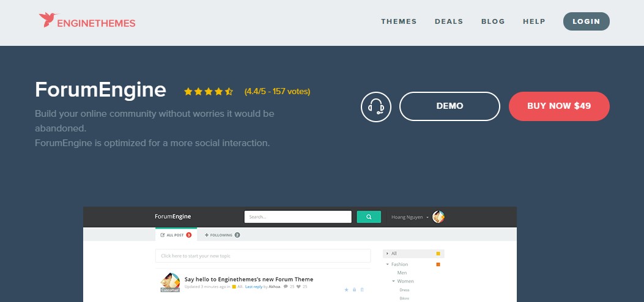Click the DEMO button
The image size is (644, 302).
pyautogui.click(x=450, y=106)
